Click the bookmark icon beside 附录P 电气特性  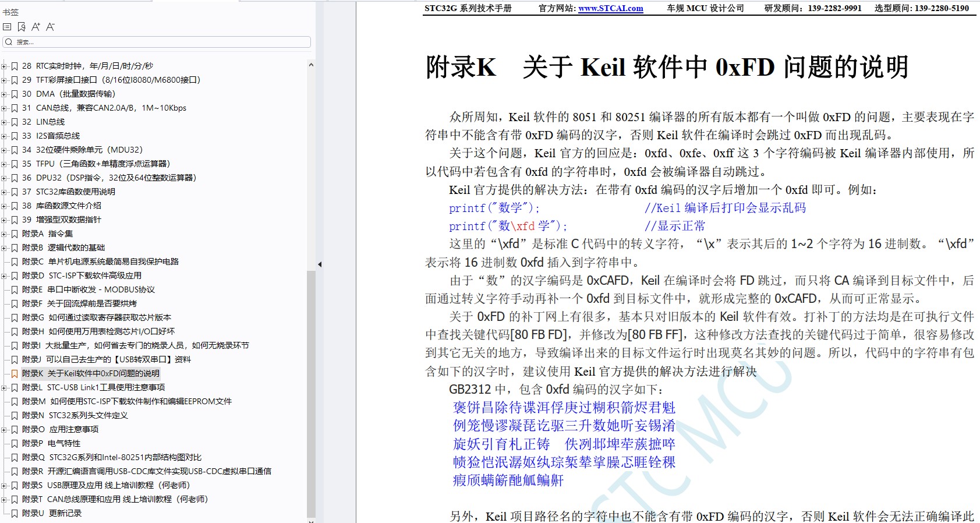pyautogui.click(x=15, y=443)
